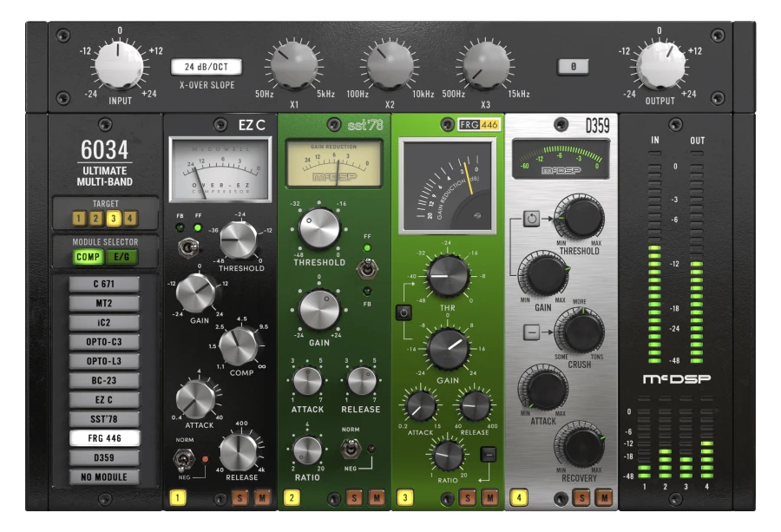Toggle D359 auto-gain loop icon button

pos(531,218)
